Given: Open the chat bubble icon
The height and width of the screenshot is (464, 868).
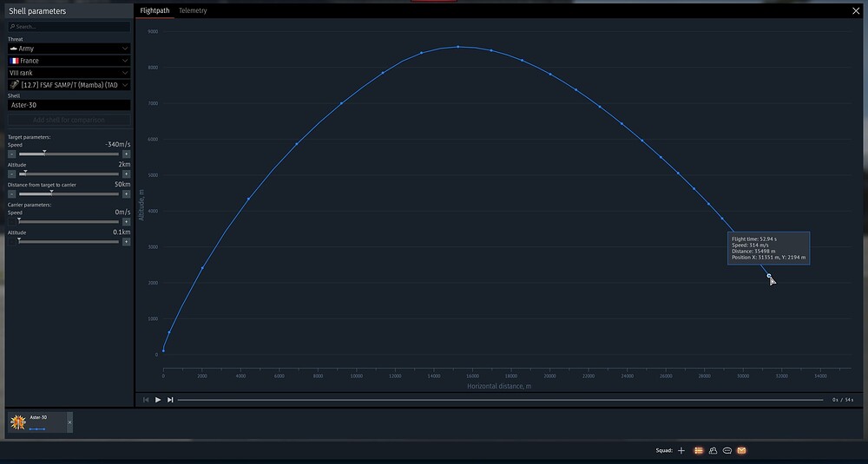Looking at the screenshot, I should [x=727, y=451].
